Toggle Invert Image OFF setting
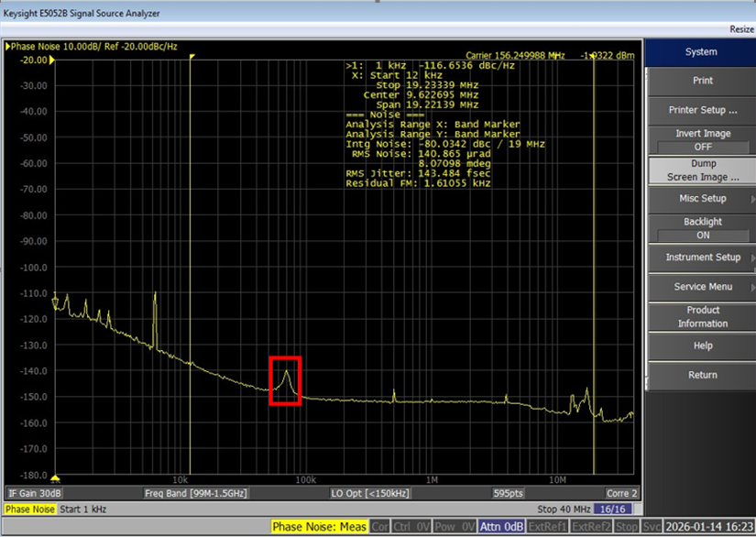The width and height of the screenshot is (756, 537). (x=702, y=140)
